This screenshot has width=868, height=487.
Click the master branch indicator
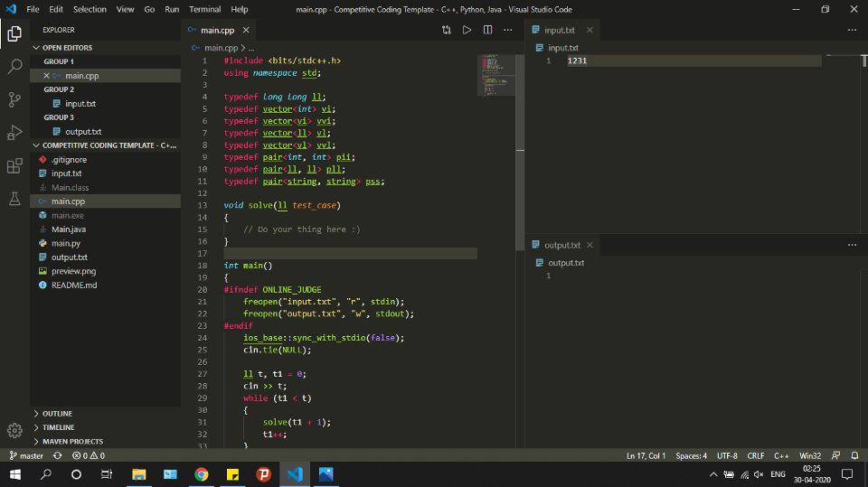point(26,455)
